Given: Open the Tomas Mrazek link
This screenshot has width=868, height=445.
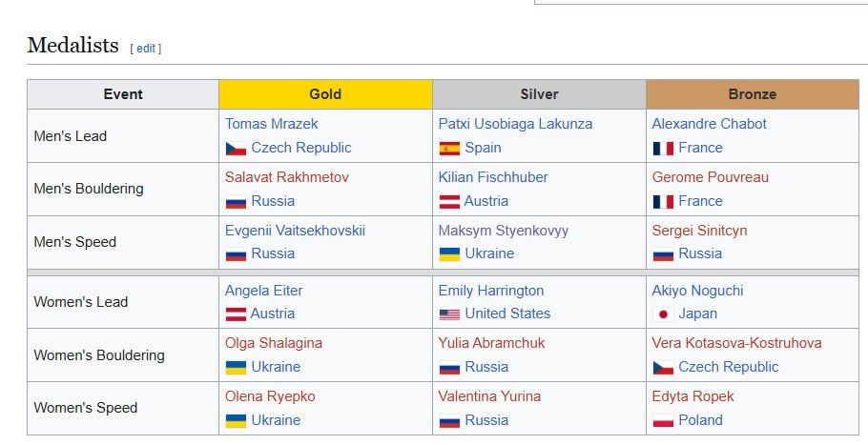Looking at the screenshot, I should click(x=272, y=124).
